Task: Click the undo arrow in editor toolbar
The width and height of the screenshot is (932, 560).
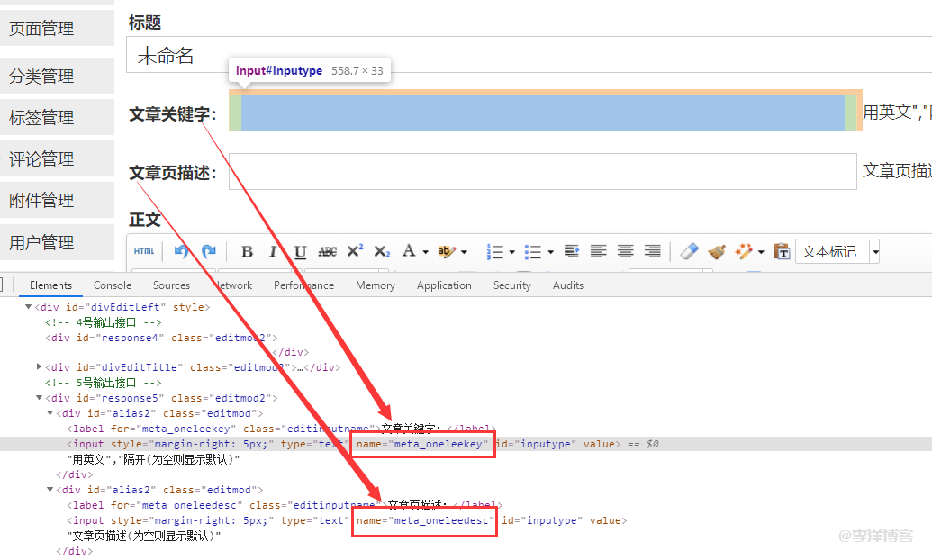Action: [181, 252]
